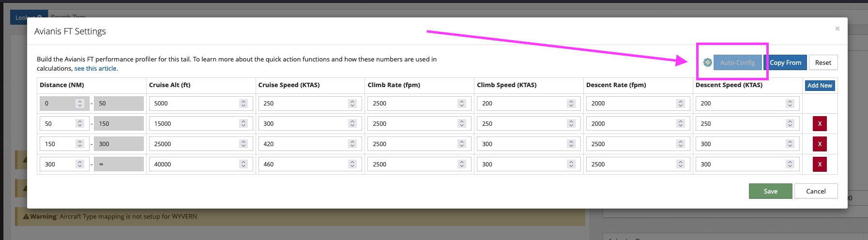Click stepper on climb rate in 15000 ft row
The width and height of the screenshot is (868, 240).
tap(462, 123)
